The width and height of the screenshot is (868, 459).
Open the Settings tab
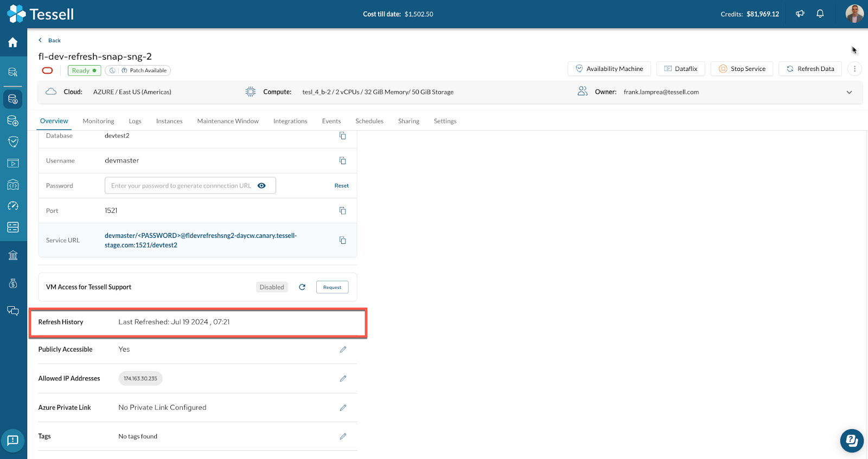[445, 121]
